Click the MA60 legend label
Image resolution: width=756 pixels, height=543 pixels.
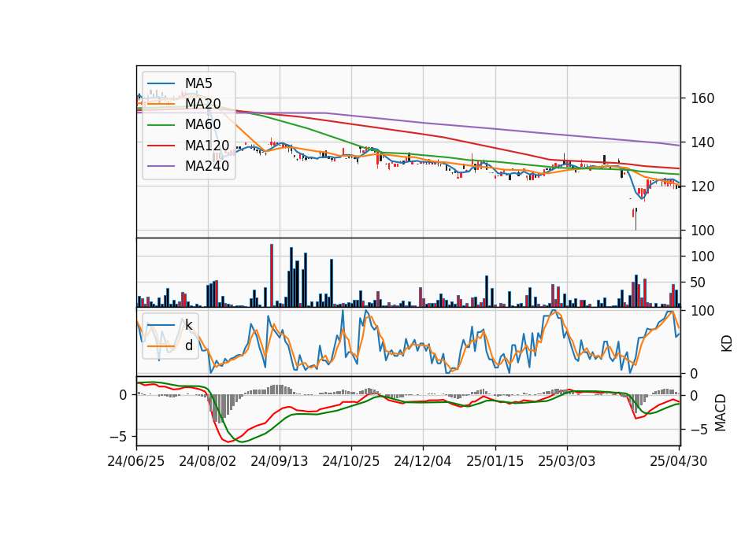(x=202, y=125)
